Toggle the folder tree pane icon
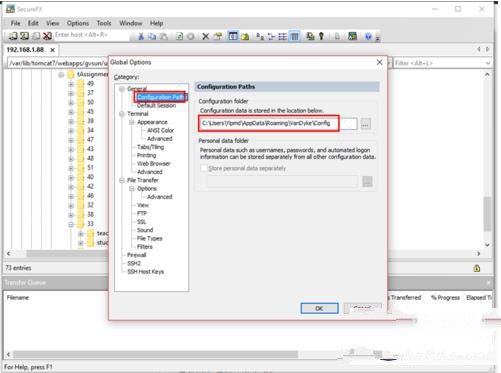Screen dimensions: 501x373 click(x=233, y=36)
